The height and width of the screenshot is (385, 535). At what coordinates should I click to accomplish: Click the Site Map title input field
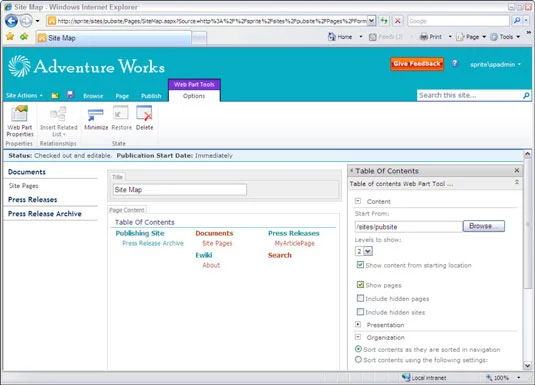(x=179, y=190)
